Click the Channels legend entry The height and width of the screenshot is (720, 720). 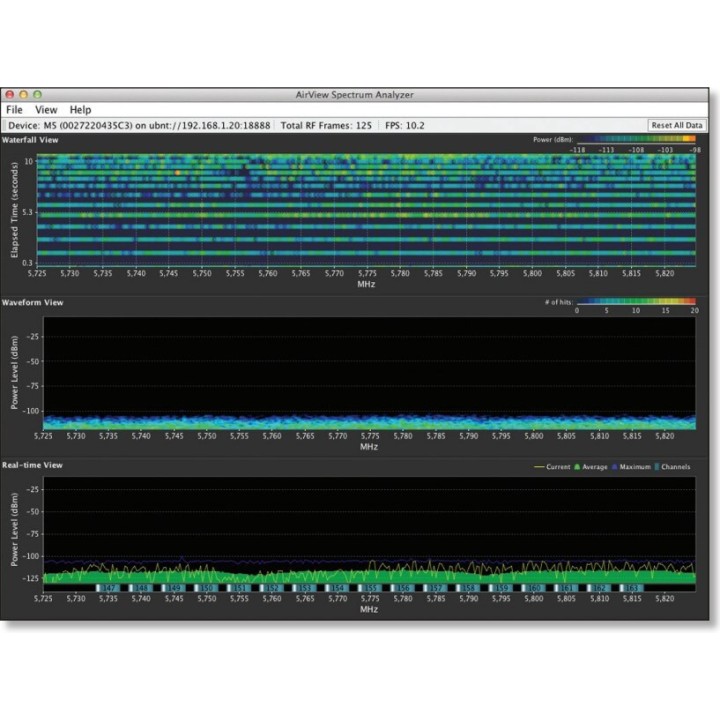tap(672, 467)
